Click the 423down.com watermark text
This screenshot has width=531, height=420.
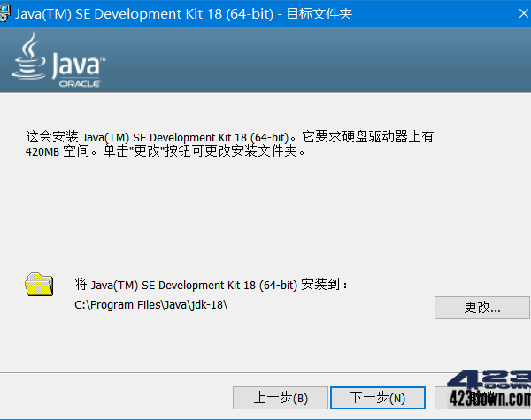point(489,399)
